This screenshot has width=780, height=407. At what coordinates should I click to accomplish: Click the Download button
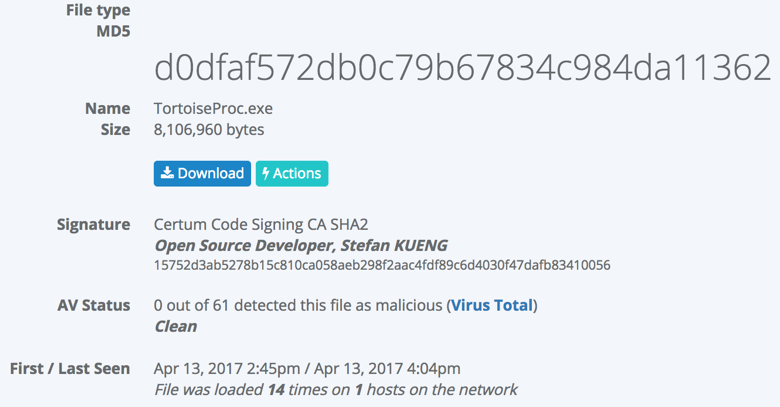(202, 173)
